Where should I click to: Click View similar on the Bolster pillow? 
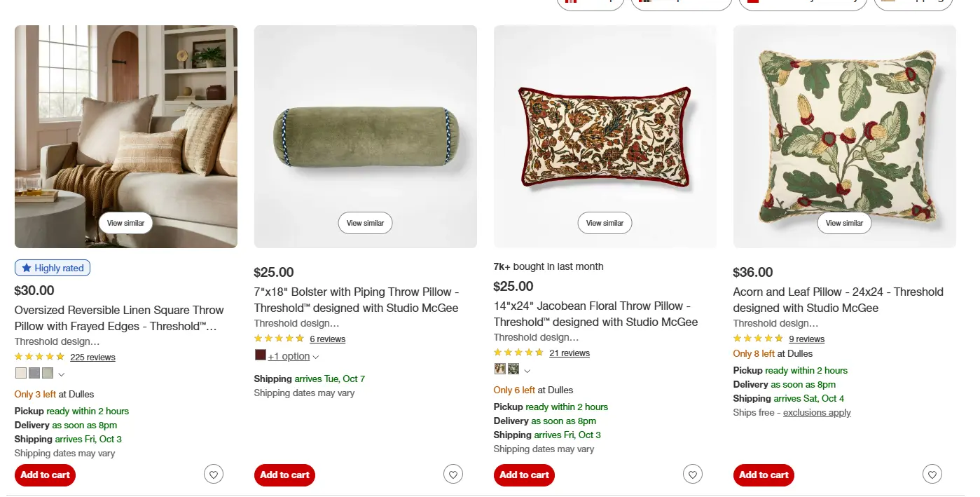(365, 222)
